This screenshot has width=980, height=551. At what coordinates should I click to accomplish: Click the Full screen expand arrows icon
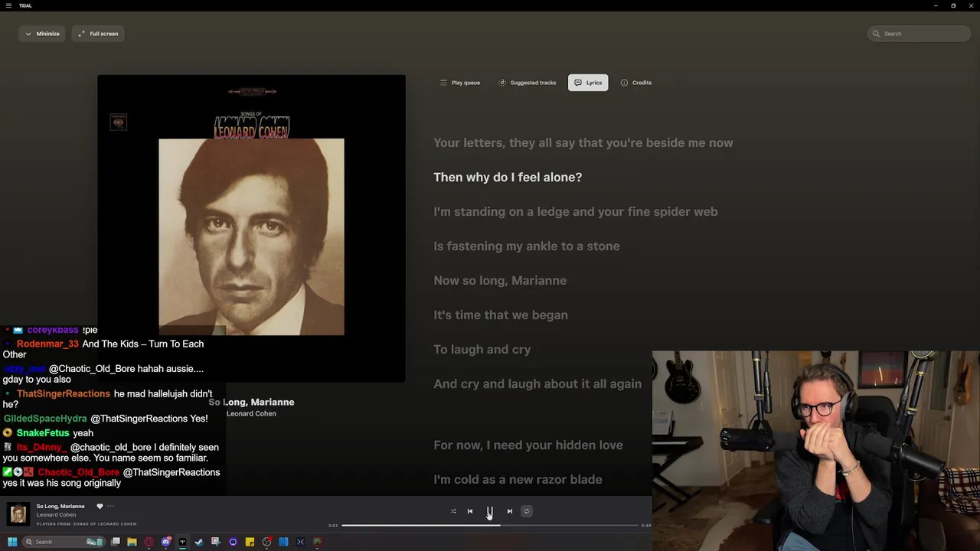click(81, 34)
